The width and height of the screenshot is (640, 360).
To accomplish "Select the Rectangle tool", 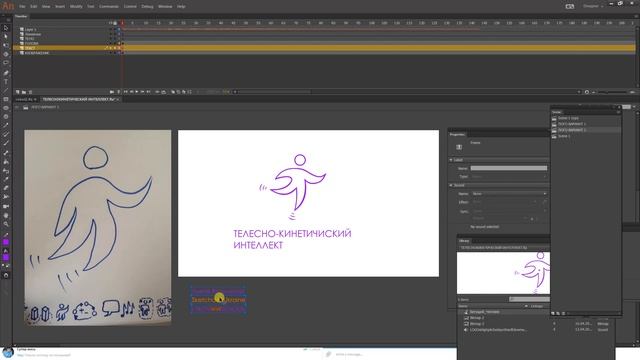I will (6, 99).
